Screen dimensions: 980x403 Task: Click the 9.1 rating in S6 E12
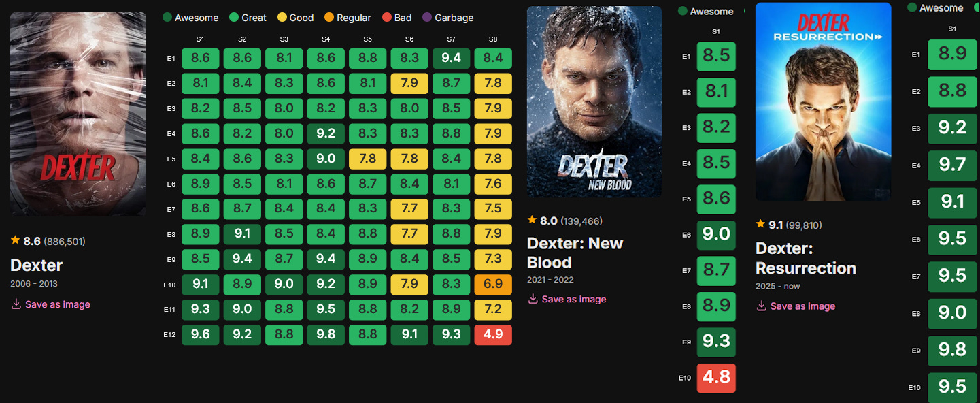tap(409, 335)
